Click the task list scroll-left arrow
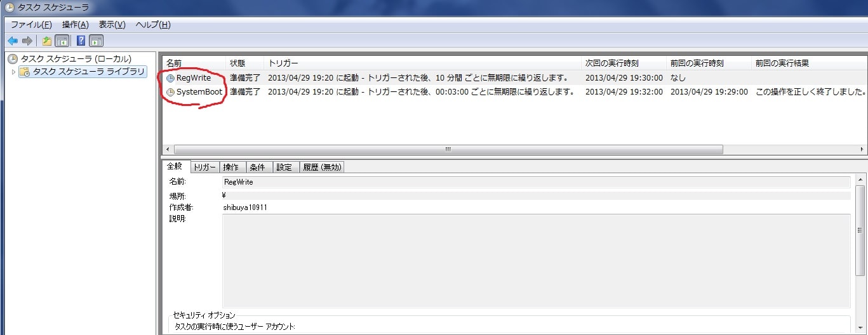This screenshot has width=868, height=335. click(x=168, y=150)
